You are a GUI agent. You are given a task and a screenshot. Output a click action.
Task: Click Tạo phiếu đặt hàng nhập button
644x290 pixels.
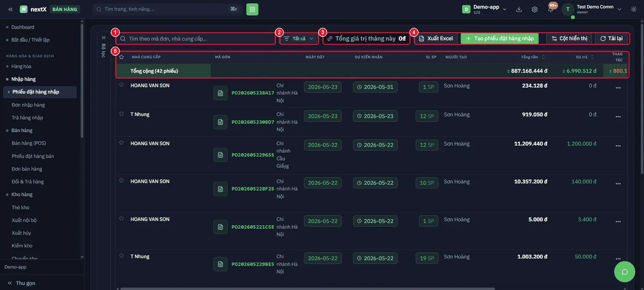500,39
